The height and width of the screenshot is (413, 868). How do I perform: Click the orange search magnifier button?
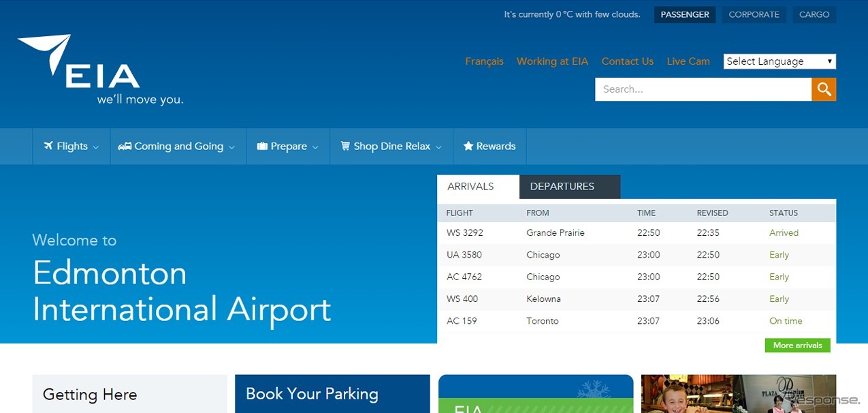pyautogui.click(x=824, y=89)
